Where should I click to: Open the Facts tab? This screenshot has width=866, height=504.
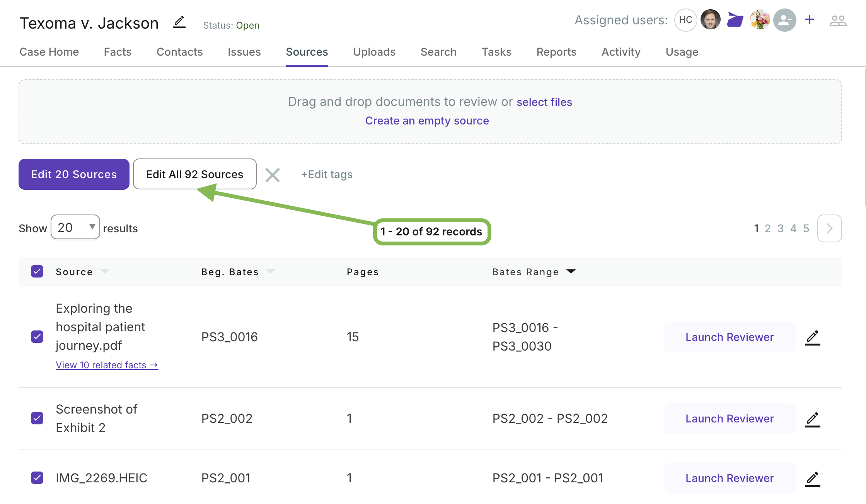tap(118, 52)
